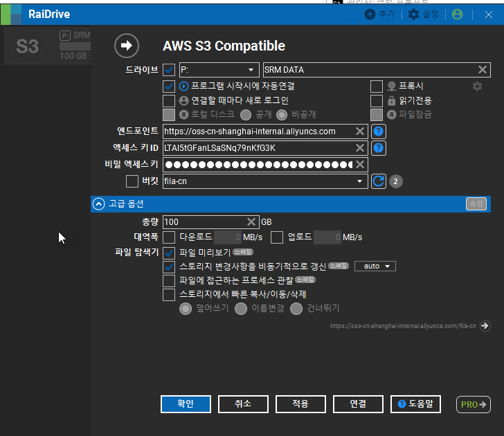Open the URL arrow next to fila-cn link

[x=485, y=326]
